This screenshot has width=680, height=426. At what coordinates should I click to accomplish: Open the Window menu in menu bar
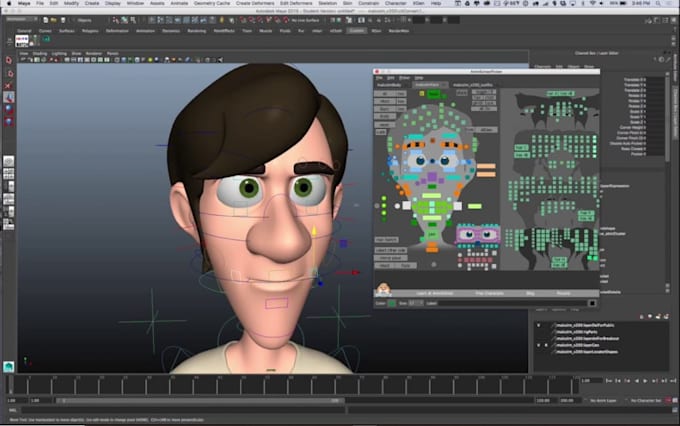tap(135, 3)
